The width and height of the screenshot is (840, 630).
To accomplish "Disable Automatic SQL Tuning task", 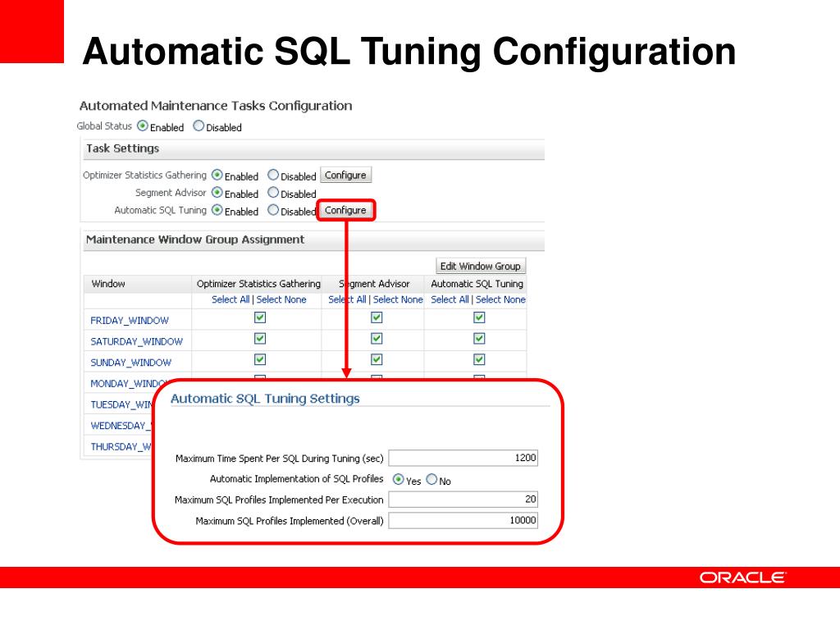I will coord(273,210).
